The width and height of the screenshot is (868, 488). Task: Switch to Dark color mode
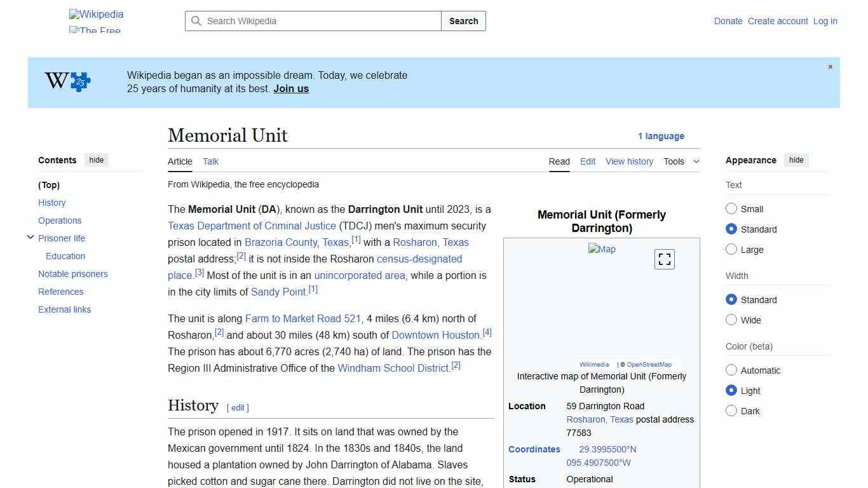point(731,410)
